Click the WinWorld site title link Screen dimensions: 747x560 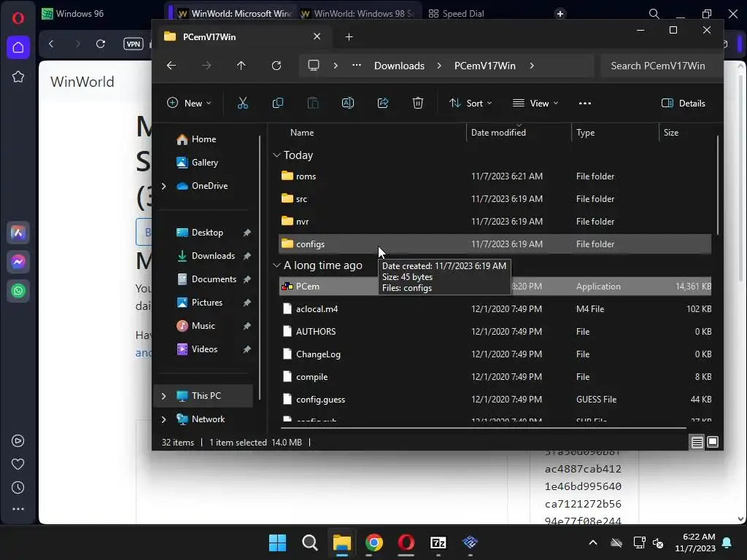[82, 82]
